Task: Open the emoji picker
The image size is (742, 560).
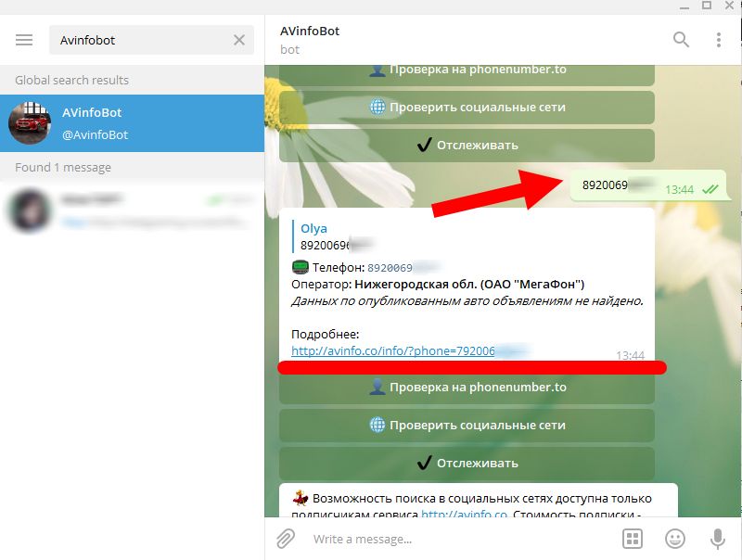Action: [675, 539]
